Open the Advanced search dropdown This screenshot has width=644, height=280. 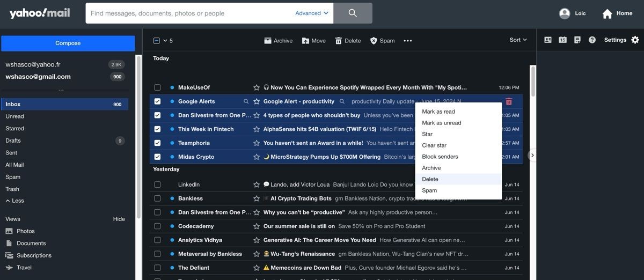[x=312, y=13]
